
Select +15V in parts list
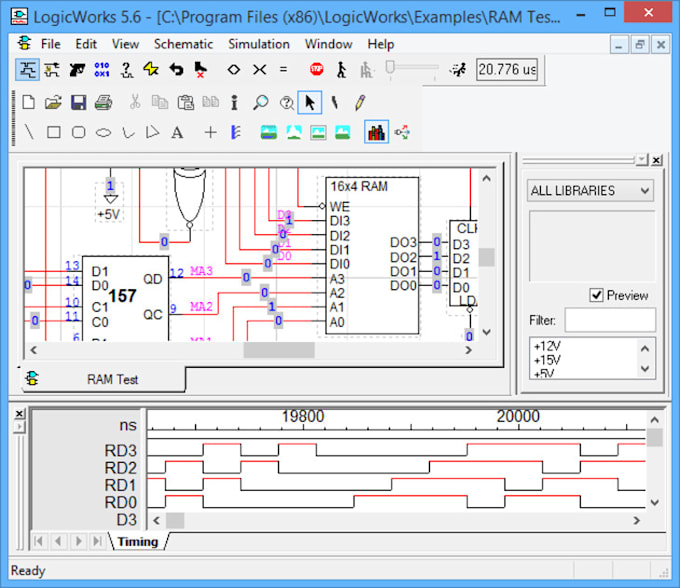547,360
